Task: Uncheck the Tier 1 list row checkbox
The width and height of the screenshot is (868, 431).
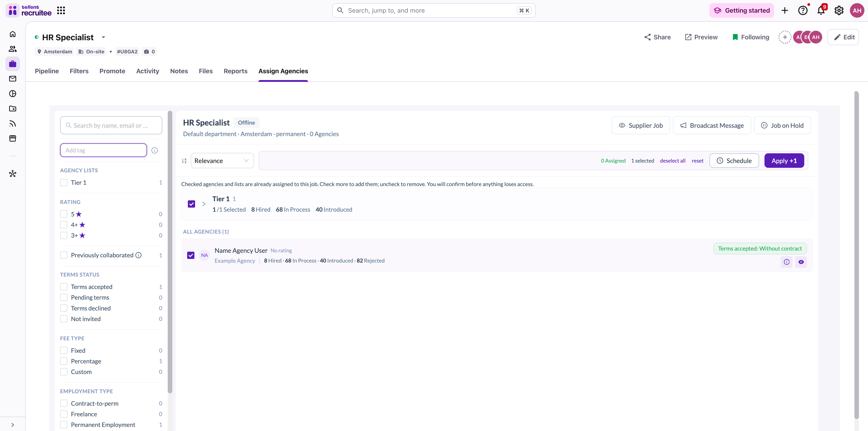Action: click(x=191, y=204)
